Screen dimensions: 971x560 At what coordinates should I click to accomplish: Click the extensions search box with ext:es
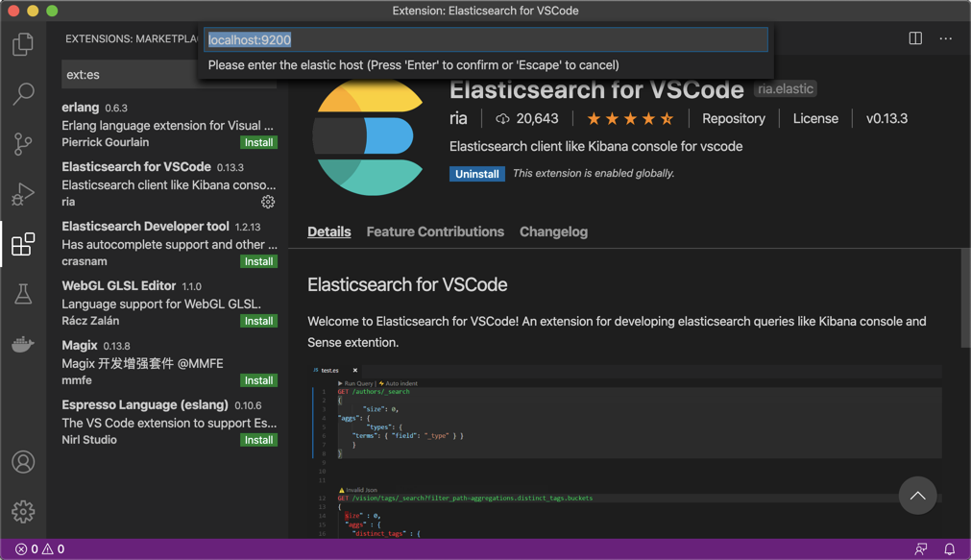[x=168, y=74]
